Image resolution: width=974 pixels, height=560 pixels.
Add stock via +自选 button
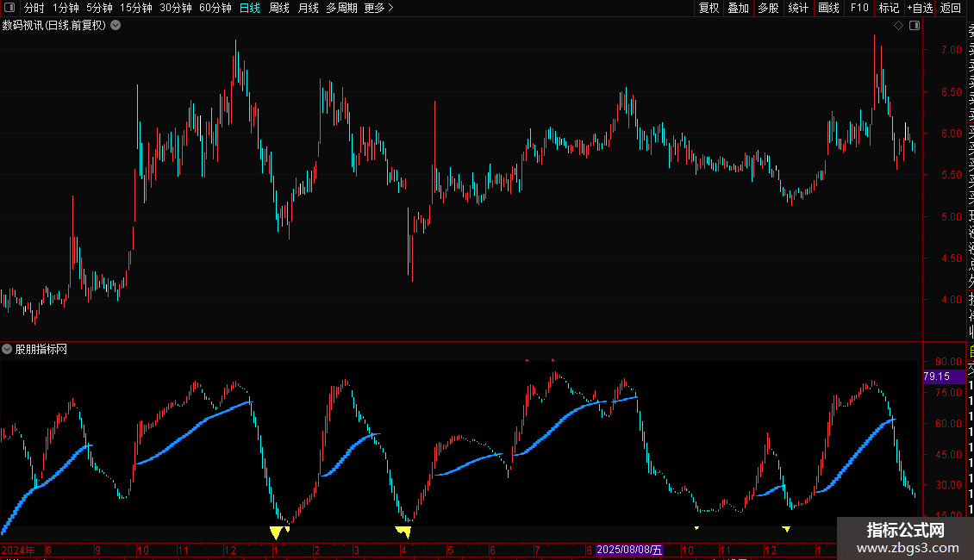(x=920, y=8)
